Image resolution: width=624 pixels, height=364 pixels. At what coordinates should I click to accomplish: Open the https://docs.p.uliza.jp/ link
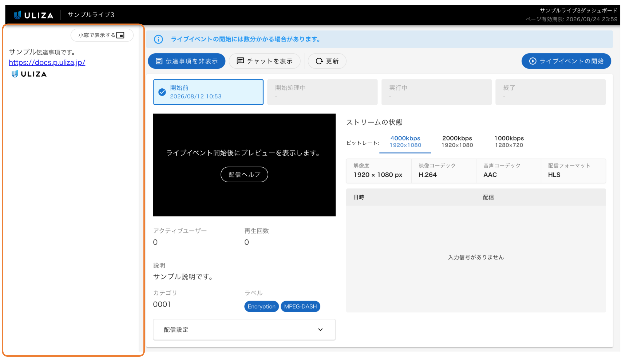(47, 62)
